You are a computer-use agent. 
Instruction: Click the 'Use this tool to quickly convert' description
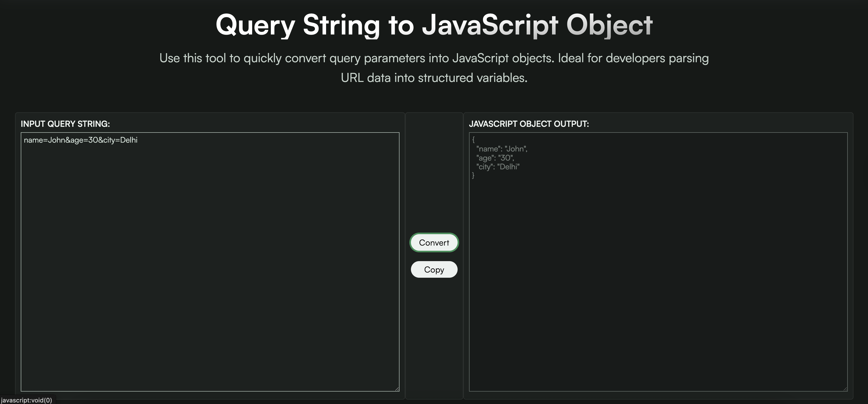tap(434, 68)
